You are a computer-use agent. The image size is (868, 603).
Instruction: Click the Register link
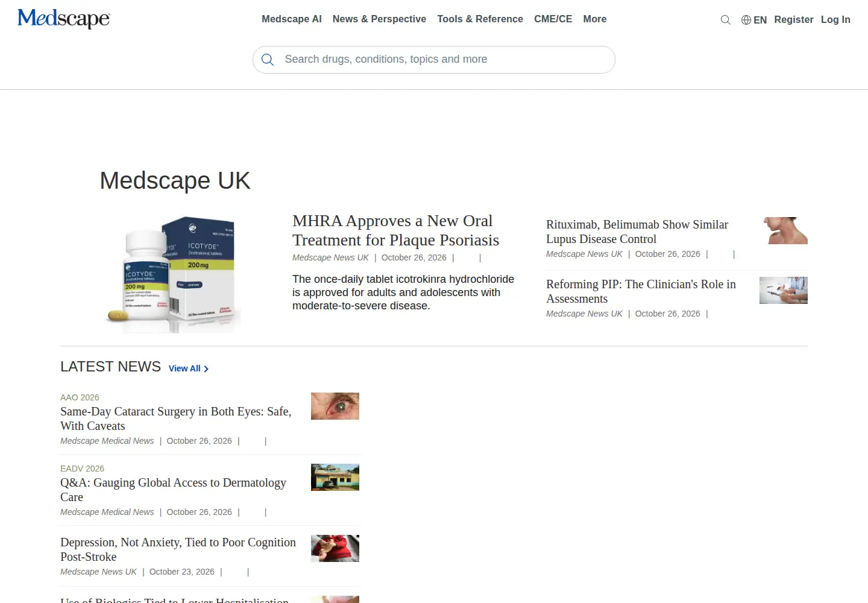point(794,20)
